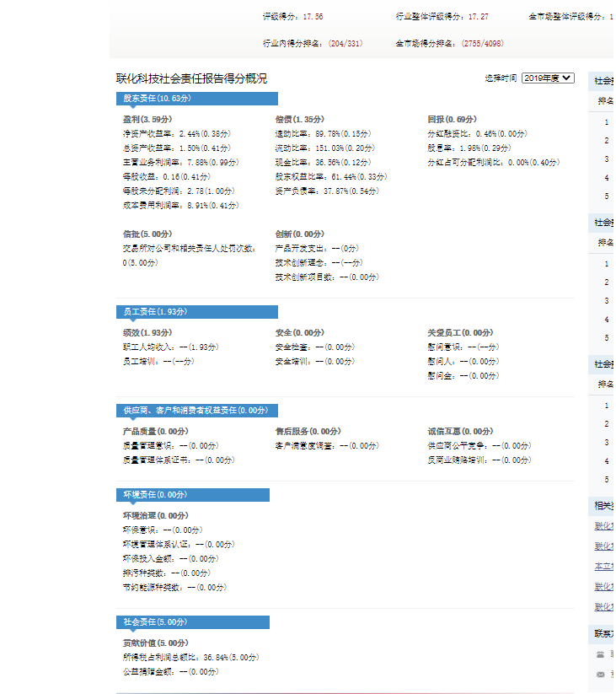Image resolution: width=616 pixels, height=694 pixels.
Task: Click the 每股未分配利润 2.78 row
Action: click(179, 191)
